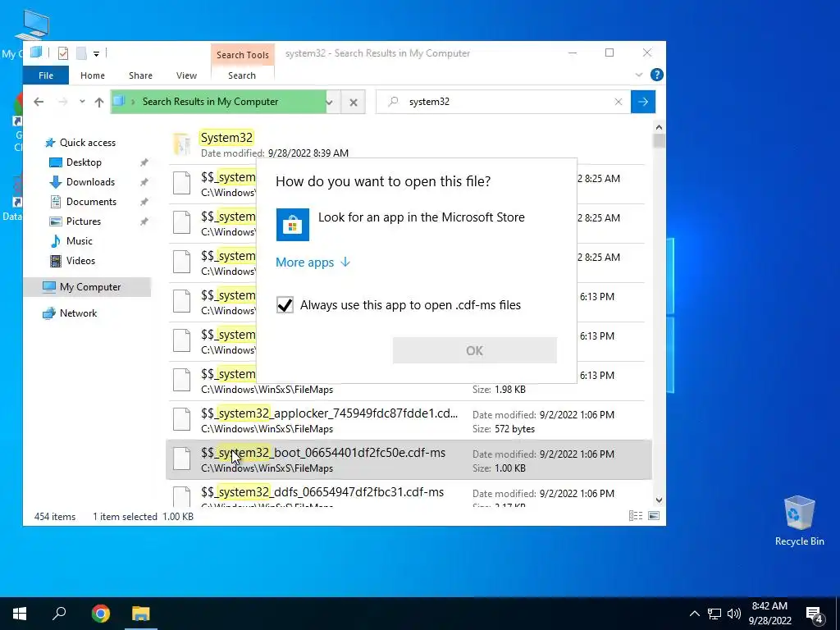Go up one folder level arrow
Screen dimensions: 840x630
[x=99, y=102]
